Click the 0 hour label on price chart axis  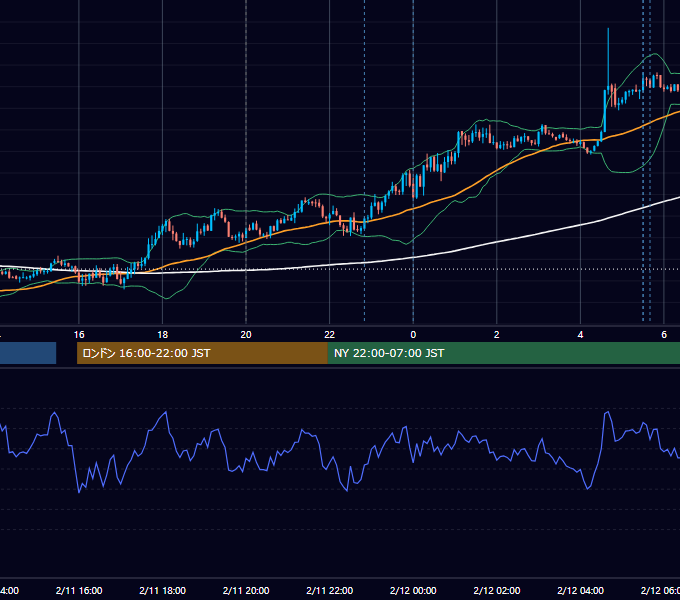pos(413,335)
